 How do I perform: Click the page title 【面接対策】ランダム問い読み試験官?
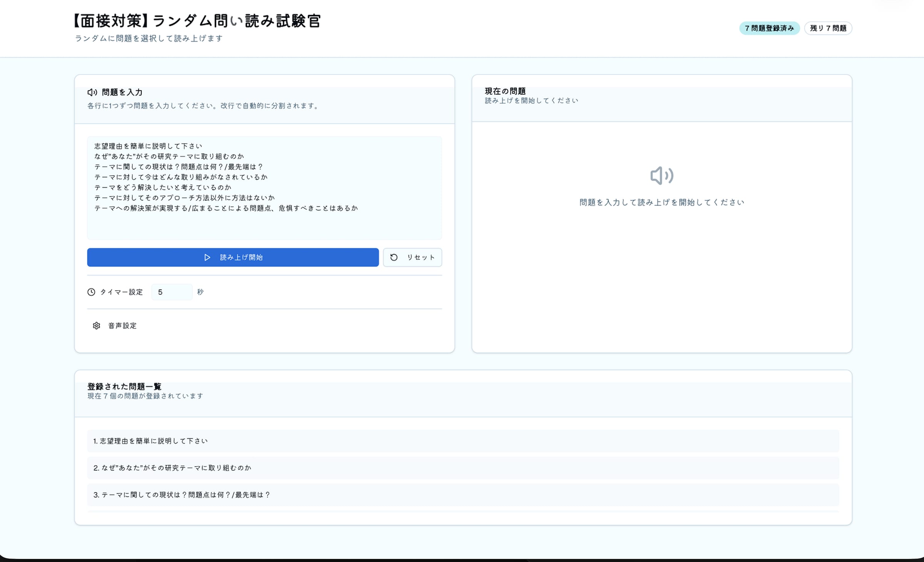[197, 21]
